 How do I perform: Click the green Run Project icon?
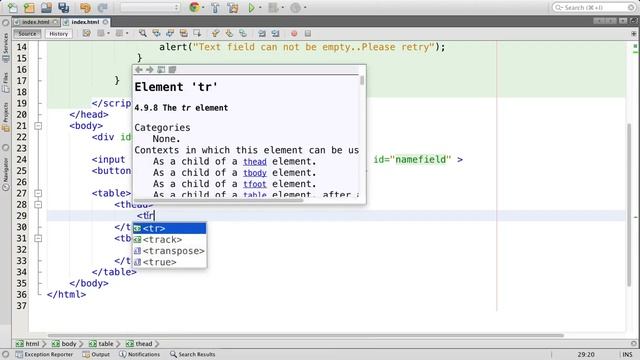tap(251, 7)
